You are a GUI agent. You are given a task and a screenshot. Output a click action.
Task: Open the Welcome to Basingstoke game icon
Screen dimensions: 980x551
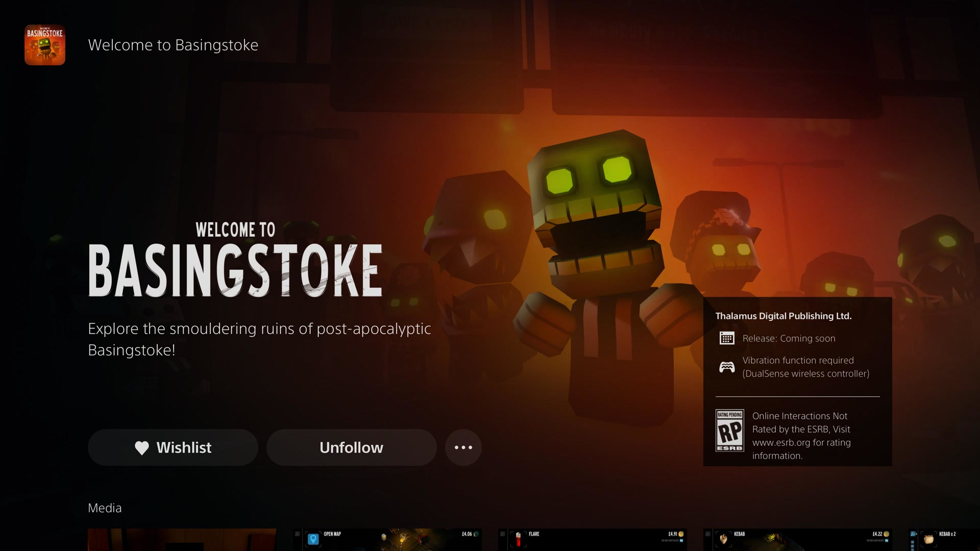[x=45, y=45]
